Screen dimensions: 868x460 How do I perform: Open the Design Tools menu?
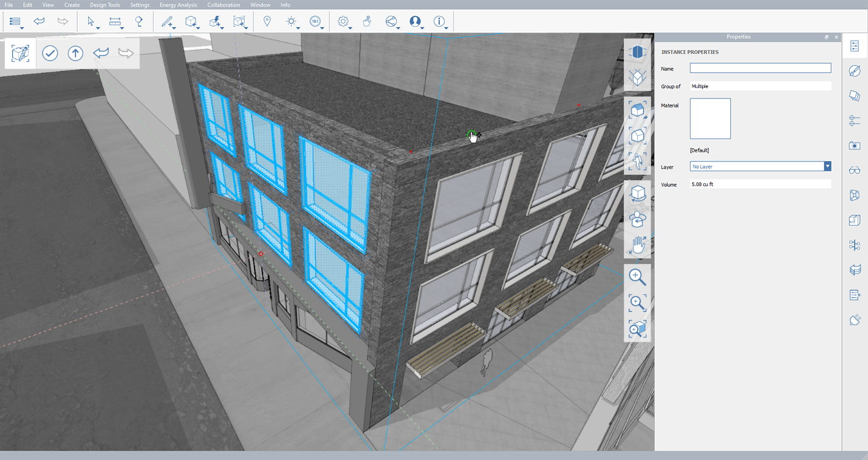tap(105, 5)
